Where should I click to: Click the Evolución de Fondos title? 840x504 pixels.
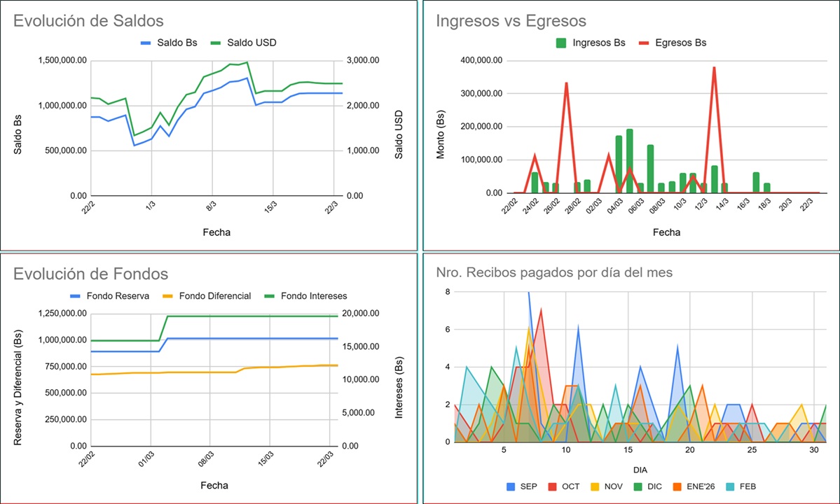(x=91, y=274)
